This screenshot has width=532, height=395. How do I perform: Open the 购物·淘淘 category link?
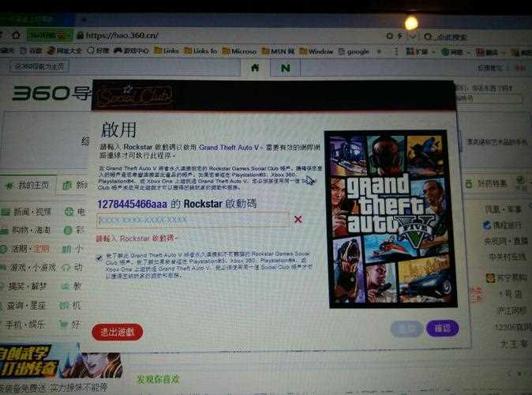pos(32,230)
